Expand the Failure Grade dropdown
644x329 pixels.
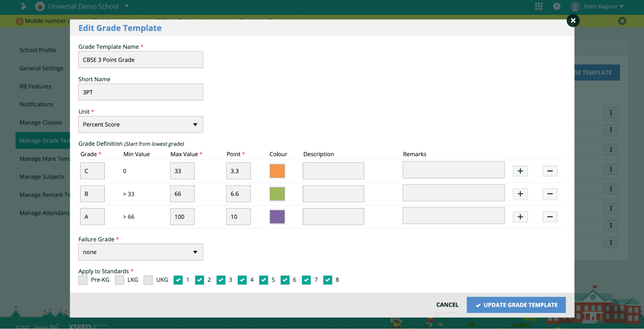tap(140, 252)
